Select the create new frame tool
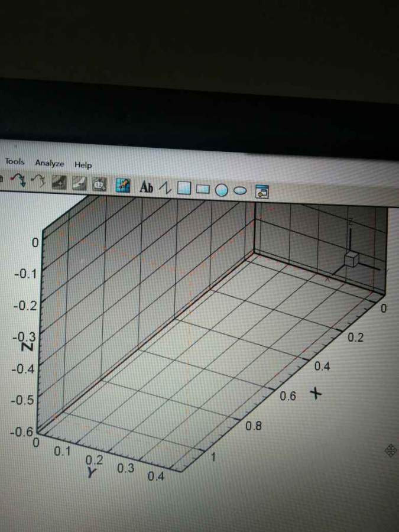 pyautogui.click(x=262, y=192)
